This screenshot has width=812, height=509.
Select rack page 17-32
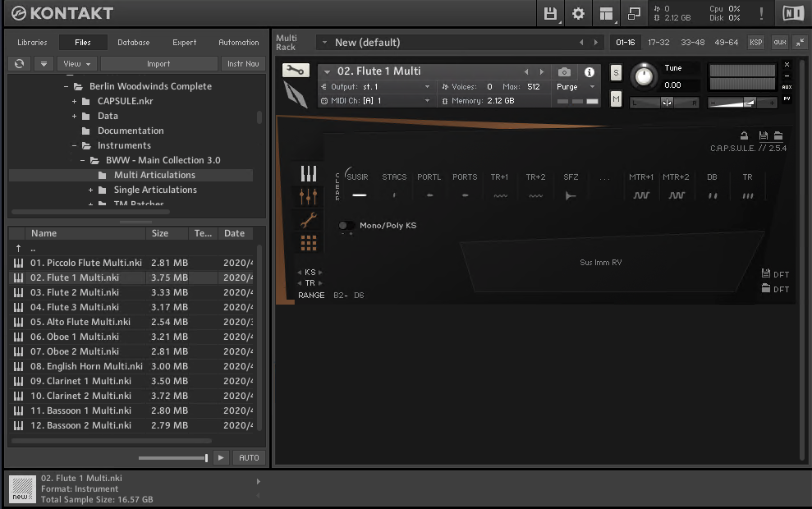[658, 43]
